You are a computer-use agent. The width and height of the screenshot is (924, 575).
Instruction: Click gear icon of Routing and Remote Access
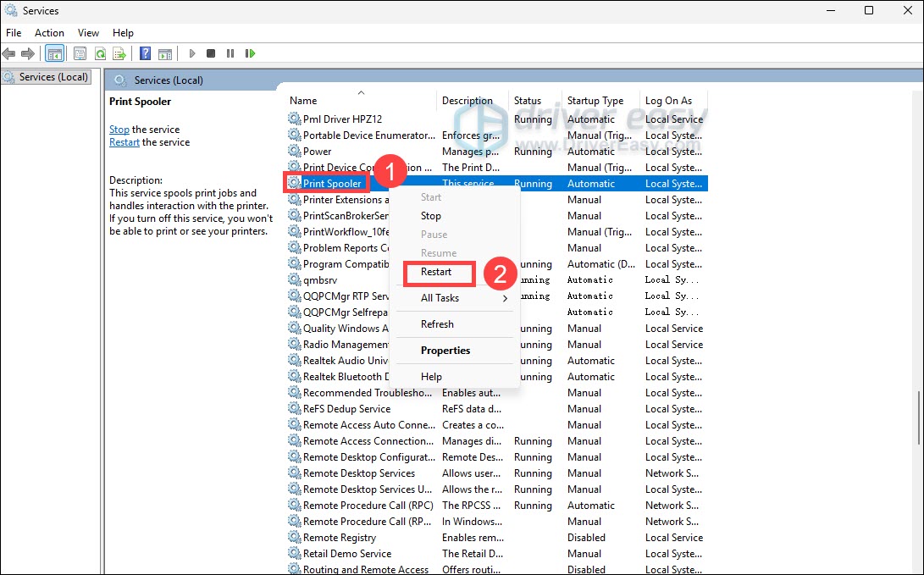294,569
